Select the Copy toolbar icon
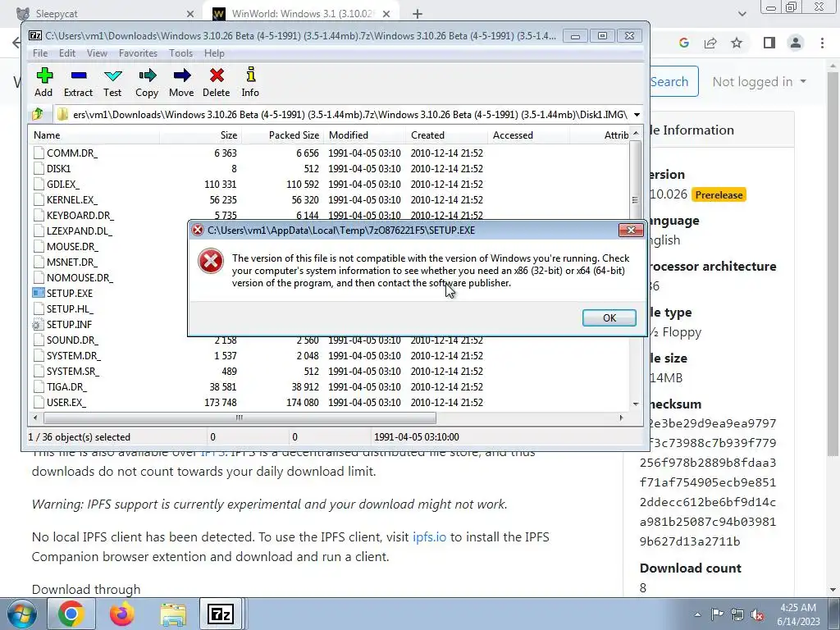The width and height of the screenshot is (840, 630). point(147,82)
